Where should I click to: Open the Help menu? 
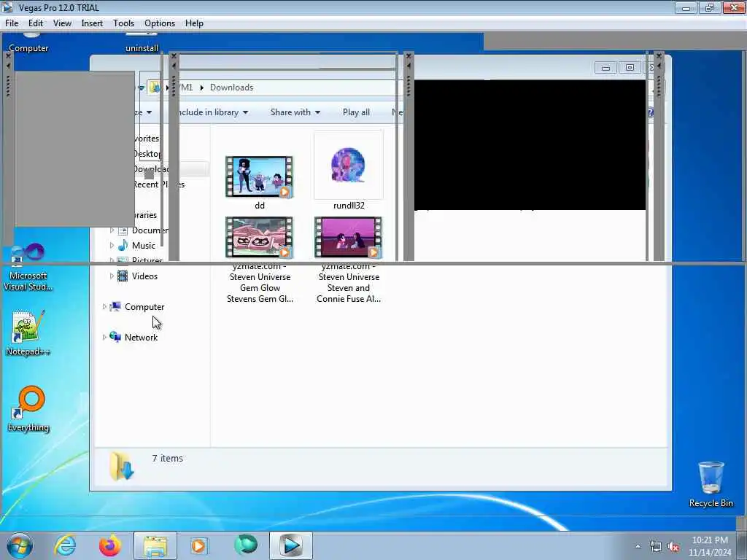pos(194,23)
